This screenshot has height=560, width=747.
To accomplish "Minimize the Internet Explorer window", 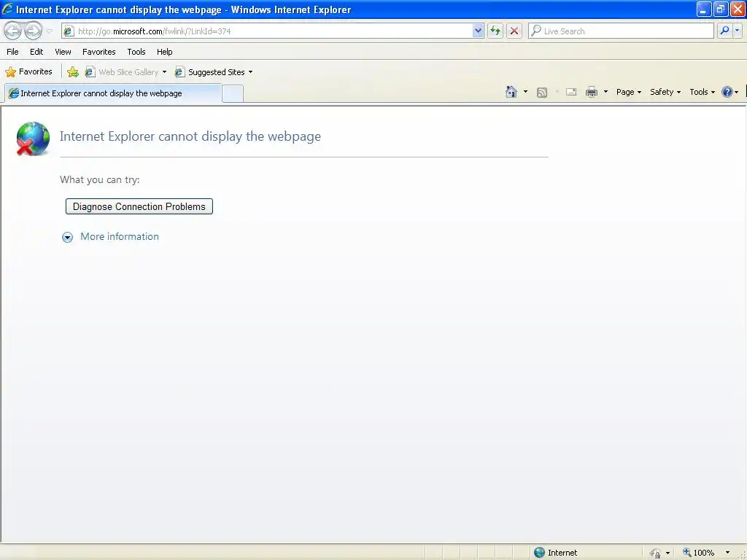I will 704,9.
